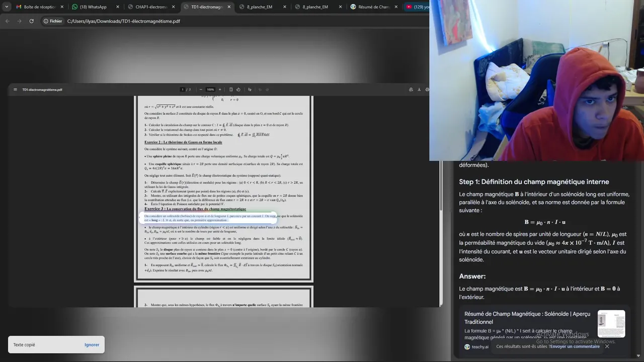
Task: Close the Boîte de réception tab
Action: (x=62, y=7)
